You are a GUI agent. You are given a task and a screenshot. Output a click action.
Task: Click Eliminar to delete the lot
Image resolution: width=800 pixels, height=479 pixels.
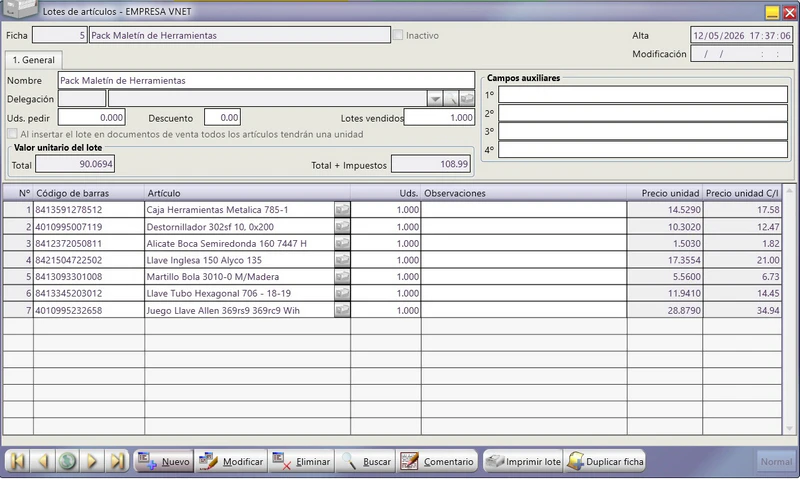(302, 461)
